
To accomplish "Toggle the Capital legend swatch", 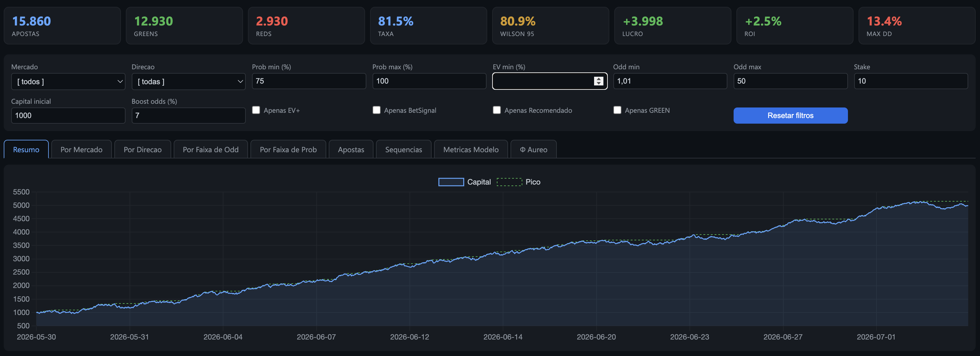I will tap(451, 182).
